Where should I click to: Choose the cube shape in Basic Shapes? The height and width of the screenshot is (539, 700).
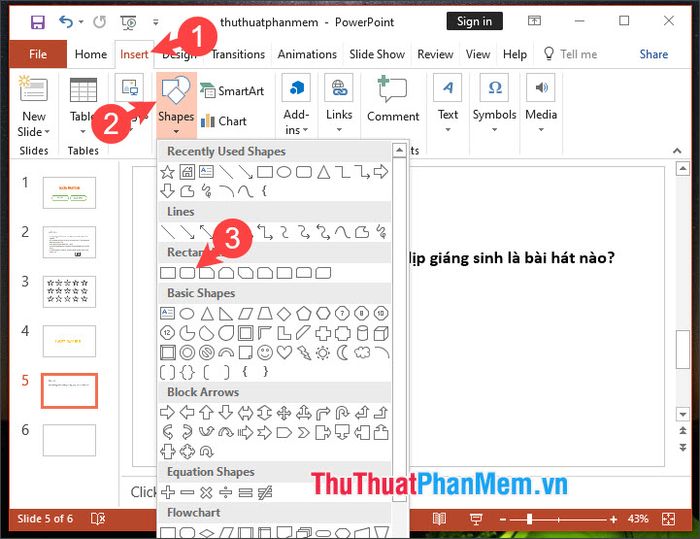pyautogui.click(x=380, y=333)
